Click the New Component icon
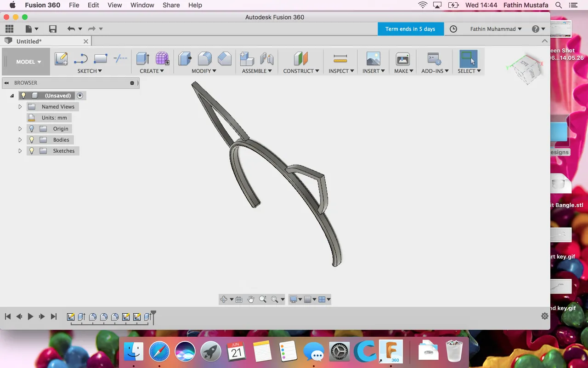This screenshot has height=368, width=588. point(247,58)
